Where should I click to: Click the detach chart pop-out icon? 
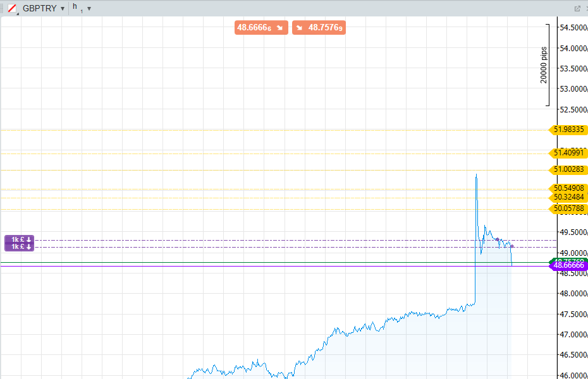tap(577, 9)
